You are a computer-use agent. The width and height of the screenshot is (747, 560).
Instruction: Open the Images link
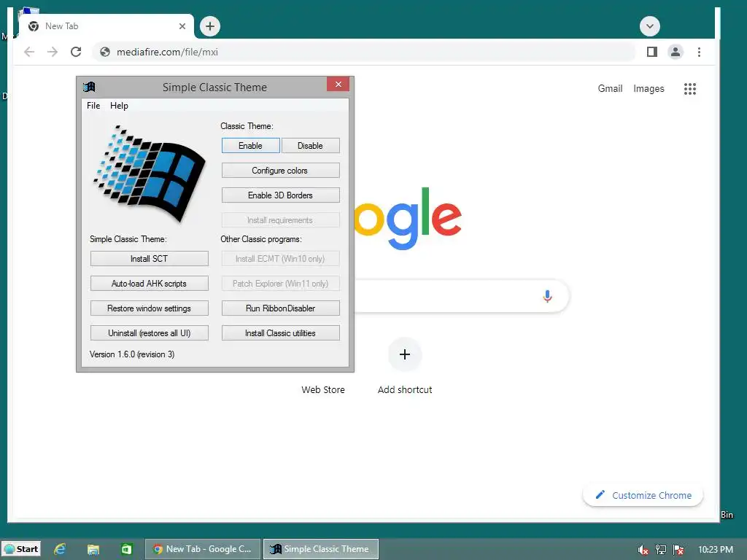pyautogui.click(x=649, y=88)
